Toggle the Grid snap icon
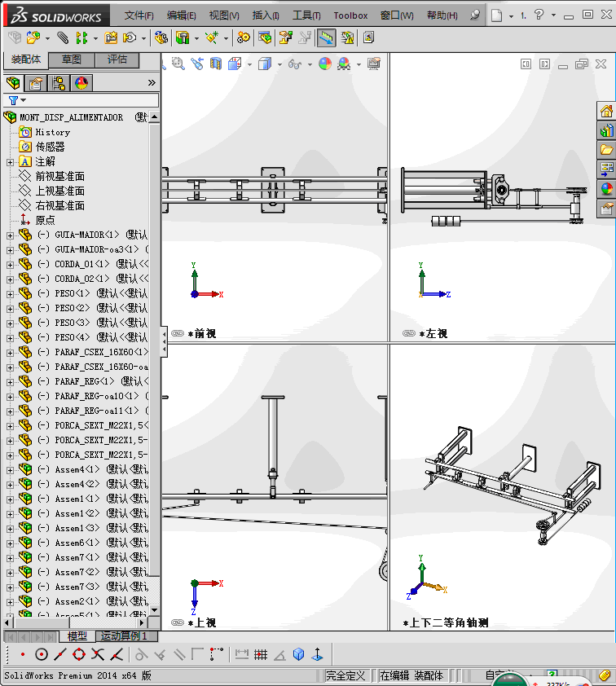 [x=261, y=654]
